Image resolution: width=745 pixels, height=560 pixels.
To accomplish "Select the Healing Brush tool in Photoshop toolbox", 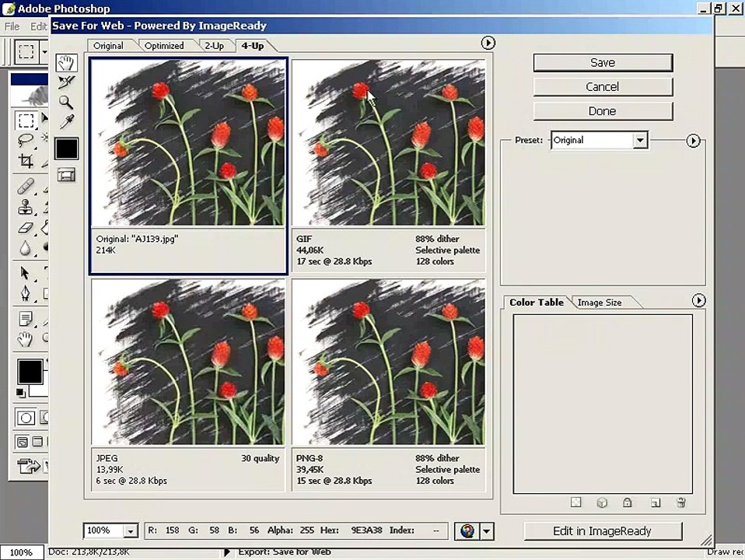I will 26,187.
